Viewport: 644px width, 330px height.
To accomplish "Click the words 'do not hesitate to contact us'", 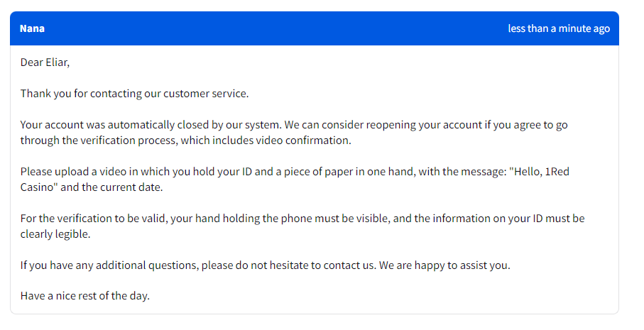I will coord(300,265).
